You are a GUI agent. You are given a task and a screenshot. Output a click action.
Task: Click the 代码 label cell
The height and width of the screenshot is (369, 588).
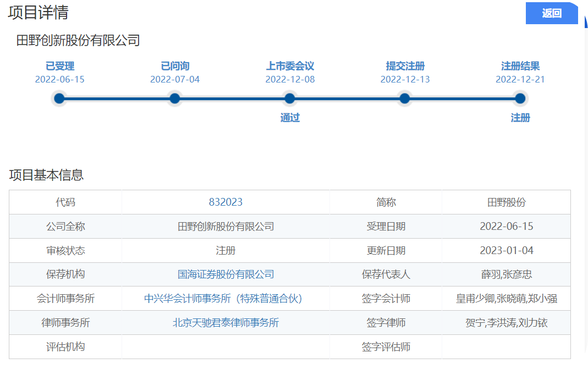[x=65, y=202]
